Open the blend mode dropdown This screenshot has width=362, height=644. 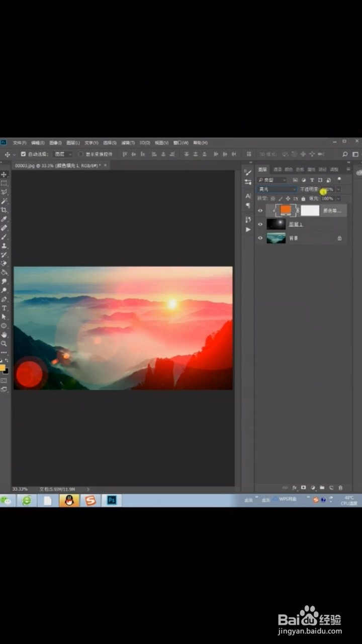pyautogui.click(x=277, y=189)
